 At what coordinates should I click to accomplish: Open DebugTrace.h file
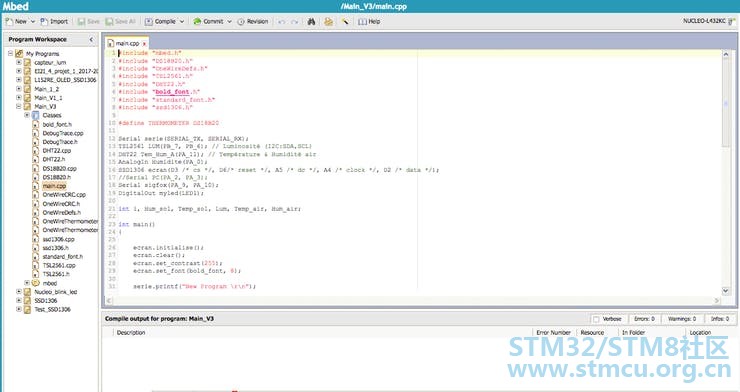tap(60, 142)
